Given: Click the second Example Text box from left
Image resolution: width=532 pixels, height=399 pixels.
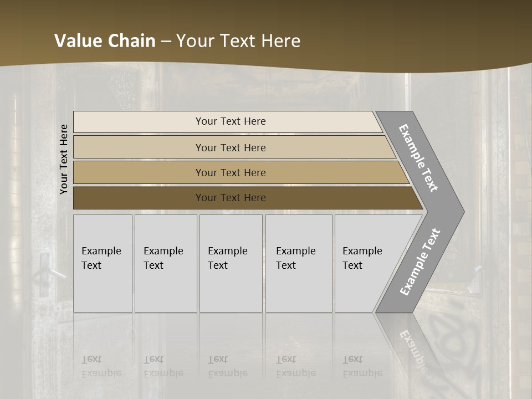Looking at the screenshot, I should point(165,263).
